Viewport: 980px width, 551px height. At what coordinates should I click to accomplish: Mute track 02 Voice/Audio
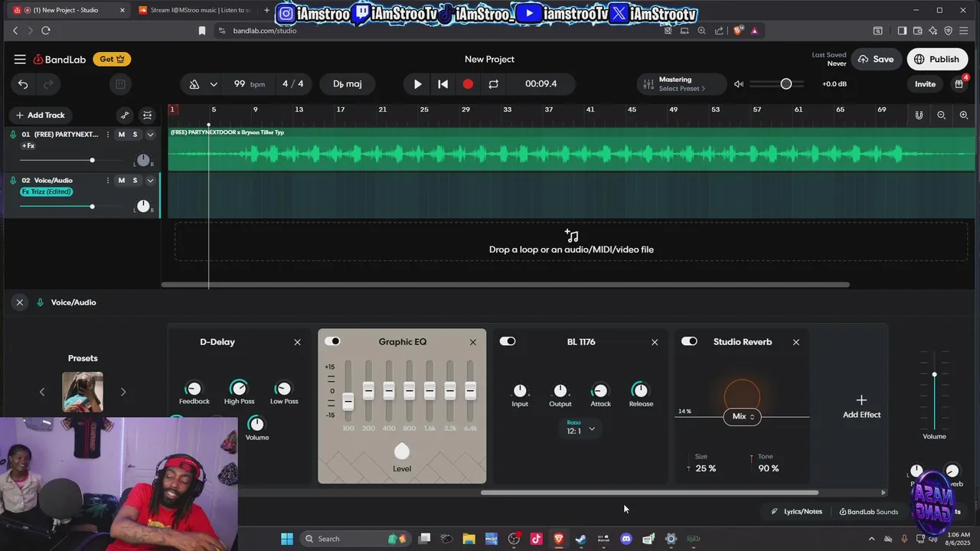[121, 181]
